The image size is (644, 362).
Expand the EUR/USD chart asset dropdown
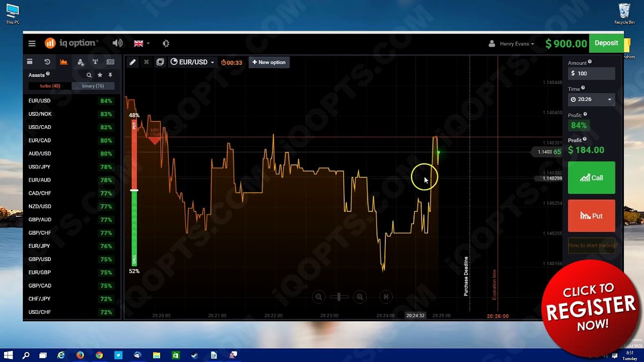192,62
